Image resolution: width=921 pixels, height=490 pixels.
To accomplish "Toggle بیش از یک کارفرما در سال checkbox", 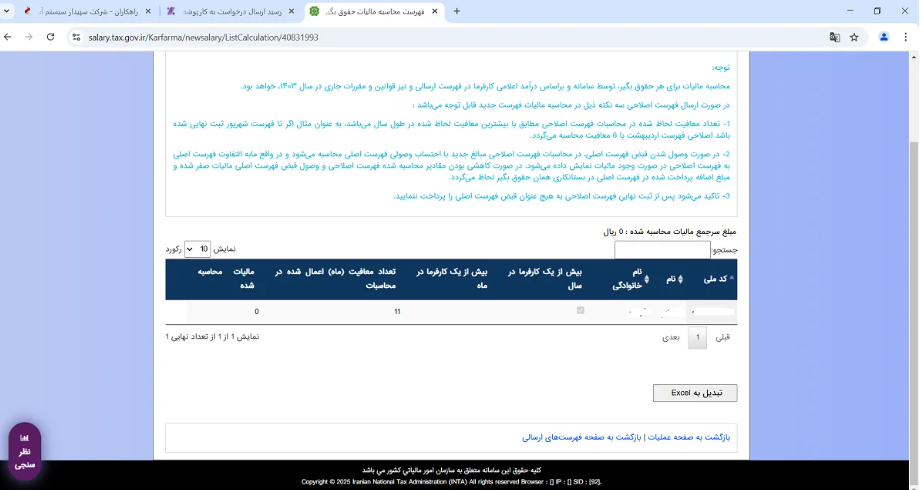I will tap(580, 310).
